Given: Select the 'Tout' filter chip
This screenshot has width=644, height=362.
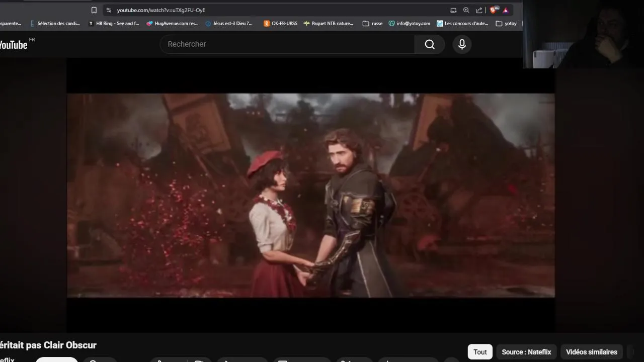Looking at the screenshot, I should pyautogui.click(x=480, y=352).
